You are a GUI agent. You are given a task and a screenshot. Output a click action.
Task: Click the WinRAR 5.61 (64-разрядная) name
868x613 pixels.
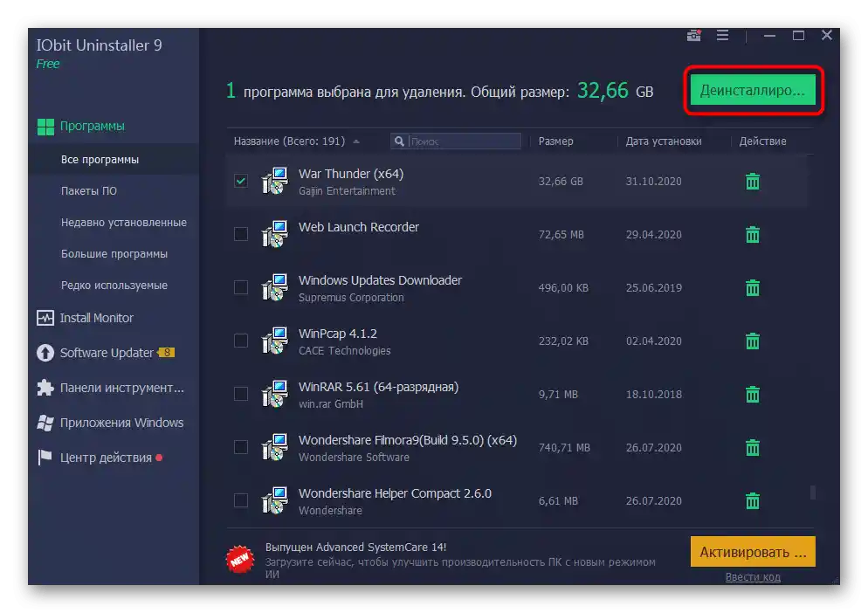point(379,387)
